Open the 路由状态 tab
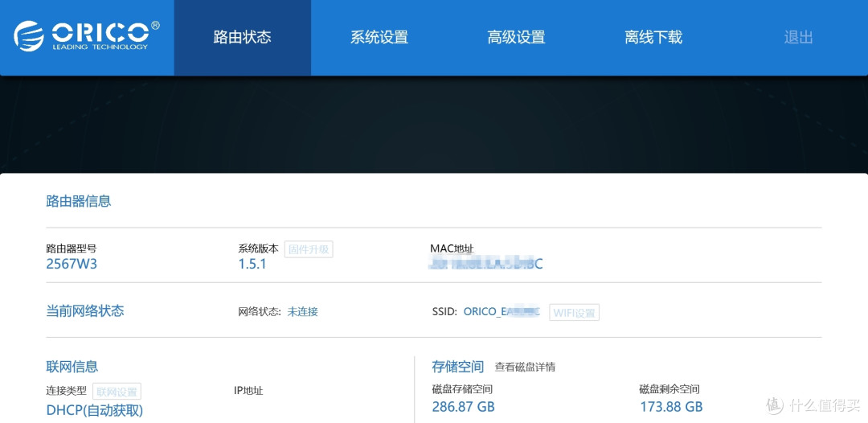Screen dimensions: 868x423 [243, 38]
